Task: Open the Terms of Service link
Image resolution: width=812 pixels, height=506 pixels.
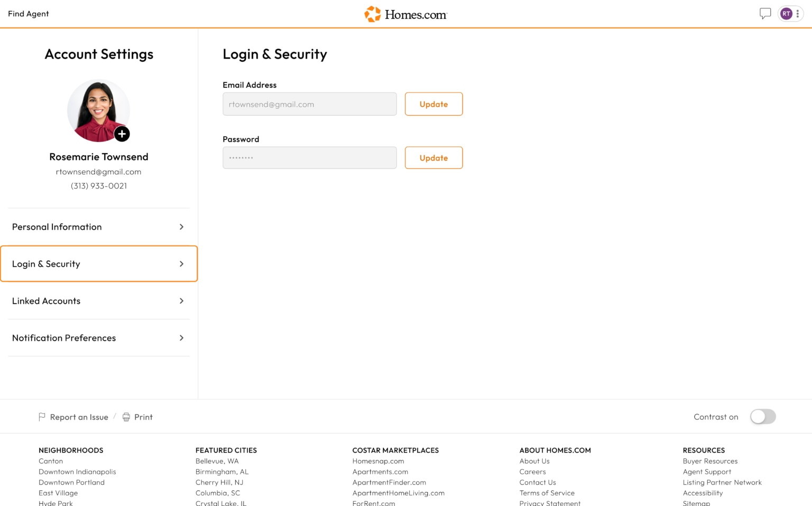Action: click(547, 493)
